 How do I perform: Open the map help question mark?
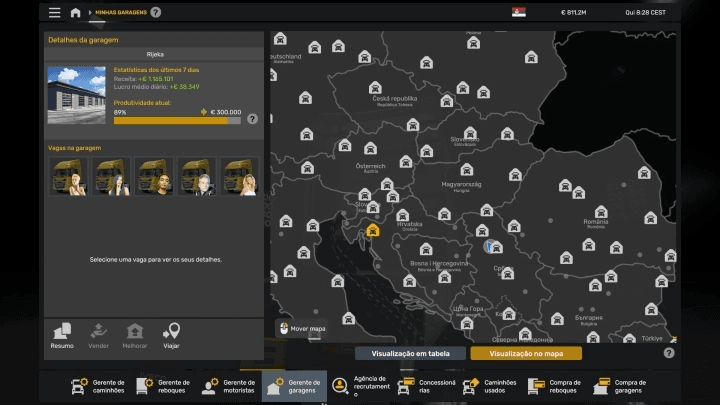(669, 353)
